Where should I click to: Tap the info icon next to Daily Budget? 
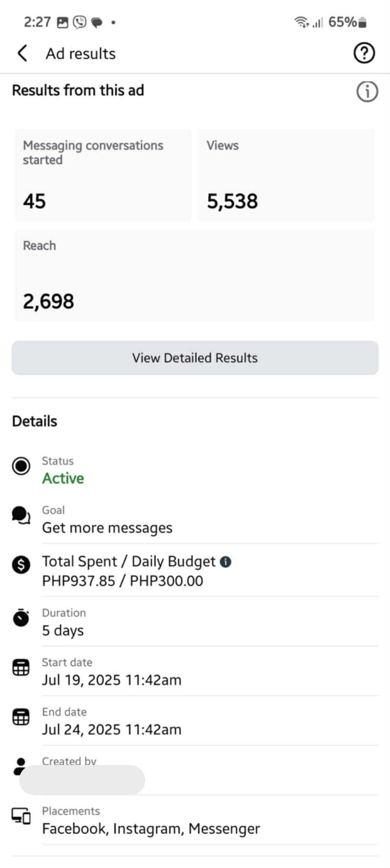(x=226, y=562)
